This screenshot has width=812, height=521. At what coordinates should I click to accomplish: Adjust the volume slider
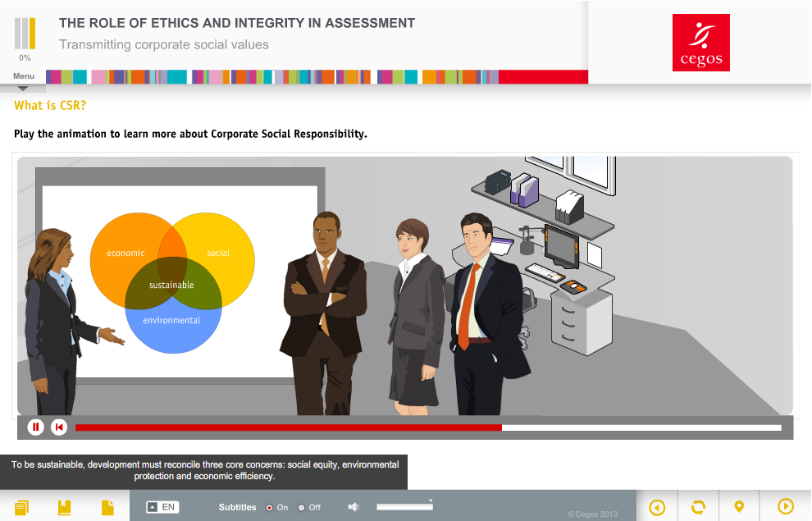pos(404,507)
